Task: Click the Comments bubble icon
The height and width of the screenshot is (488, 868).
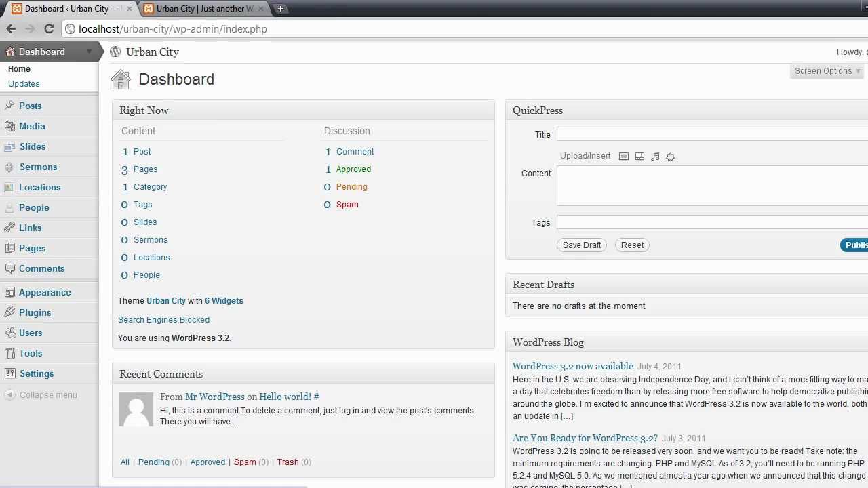Action: [9, 268]
